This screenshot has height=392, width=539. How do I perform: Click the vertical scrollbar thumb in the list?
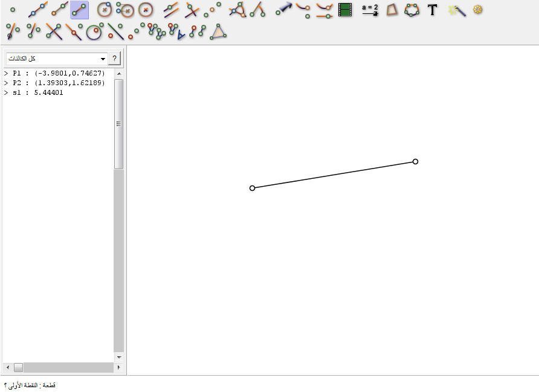118,124
